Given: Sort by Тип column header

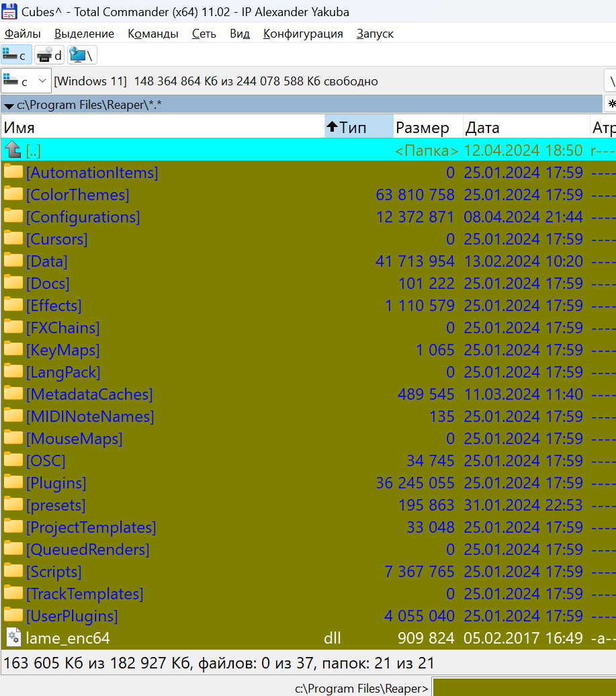Looking at the screenshot, I should click(359, 128).
